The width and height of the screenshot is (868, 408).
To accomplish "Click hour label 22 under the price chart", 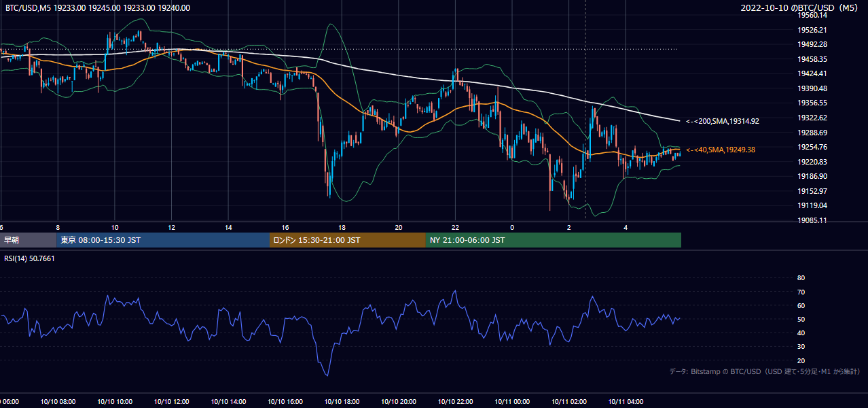I will pos(455,227).
